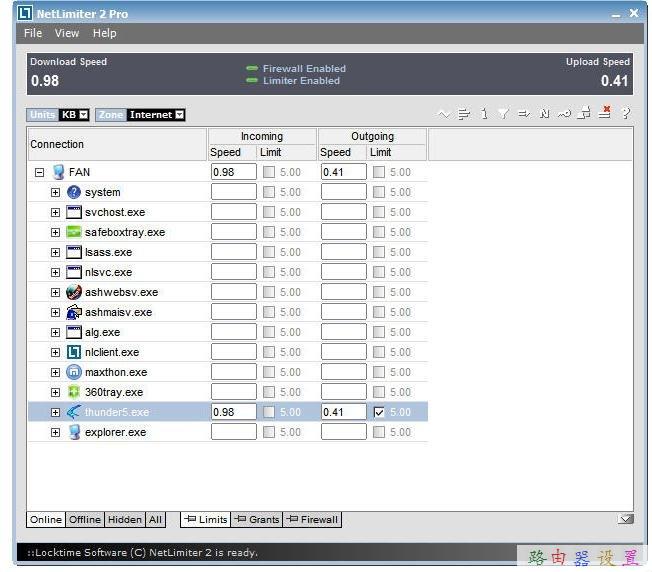The image size is (652, 572).
Task: Click the question mark help icon
Action: click(626, 114)
